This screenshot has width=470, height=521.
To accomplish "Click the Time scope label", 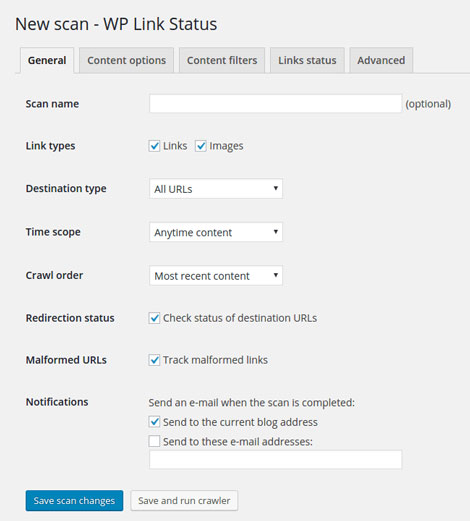I will 53,232.
